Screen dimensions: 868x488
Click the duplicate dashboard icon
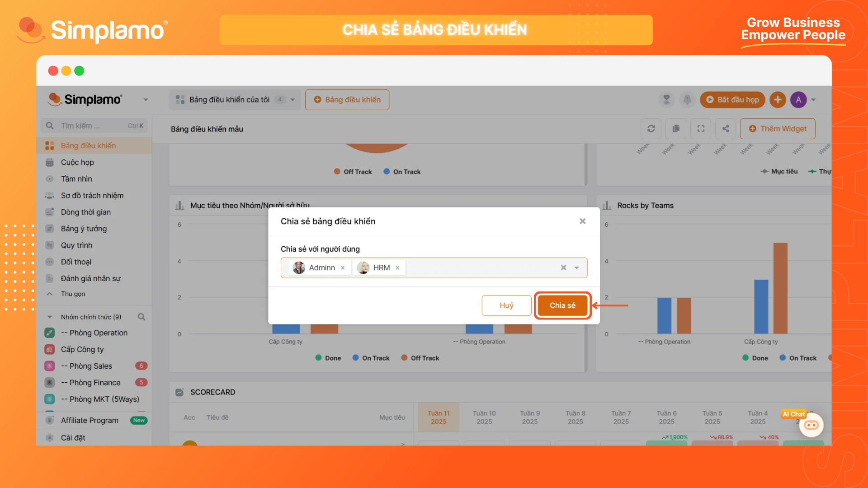[676, 129]
